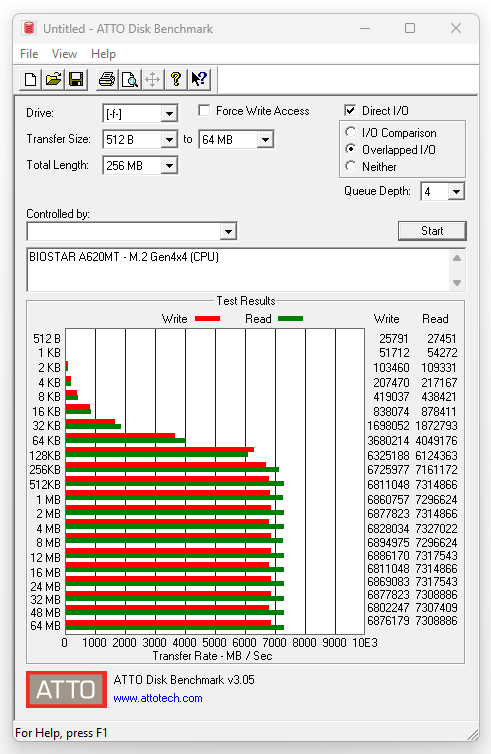Enable Force Write Access checkbox
Screen dimensions: 491x754
pos(204,111)
